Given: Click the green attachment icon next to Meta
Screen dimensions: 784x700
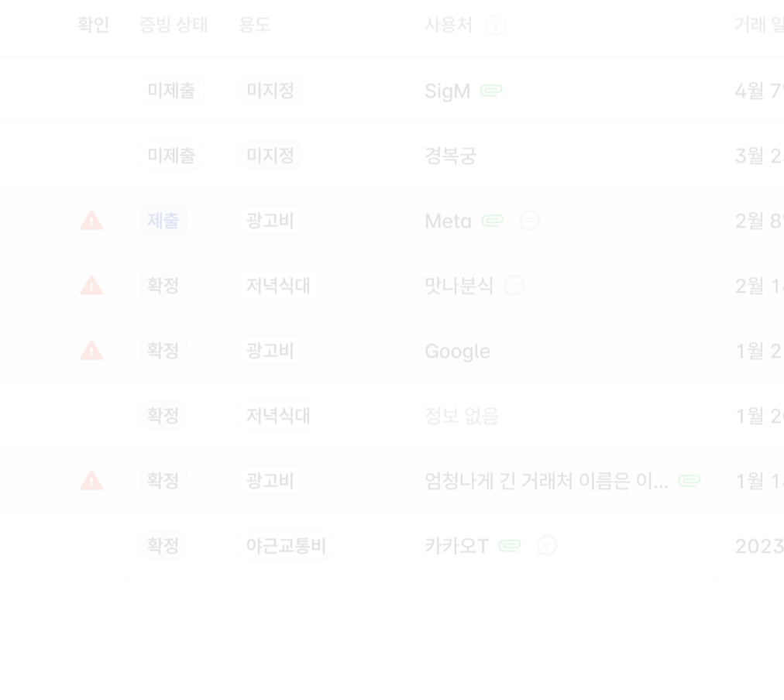Looking at the screenshot, I should 493,221.
